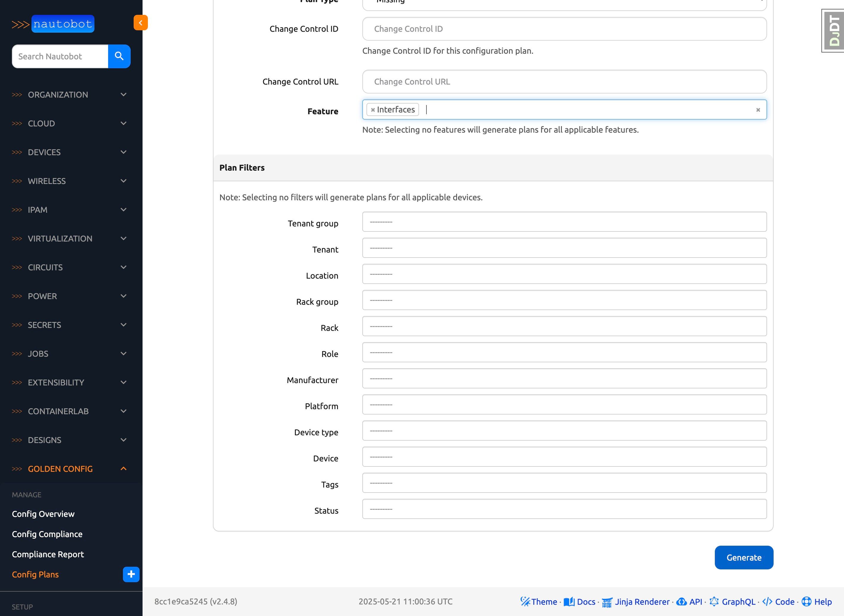The width and height of the screenshot is (844, 616).
Task: Open the Theme icon link in footer
Action: click(538, 601)
